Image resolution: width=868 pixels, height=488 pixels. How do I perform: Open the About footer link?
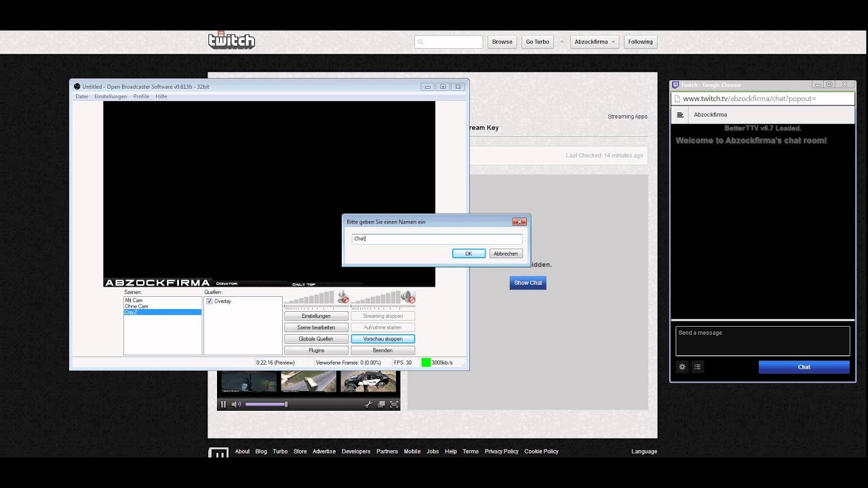(242, 451)
